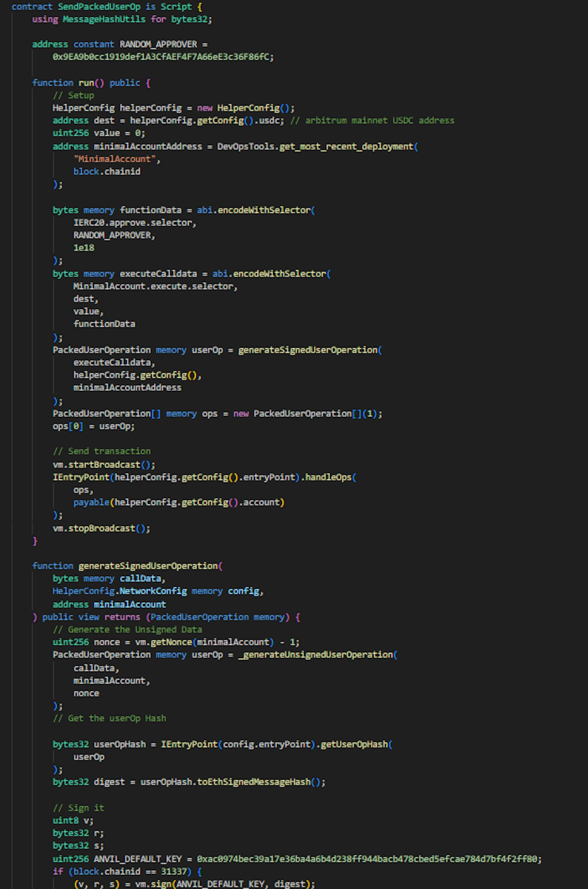Screen dimensions: 588x889
Task: Click the 1e18 numeric literal
Action: 84,248
